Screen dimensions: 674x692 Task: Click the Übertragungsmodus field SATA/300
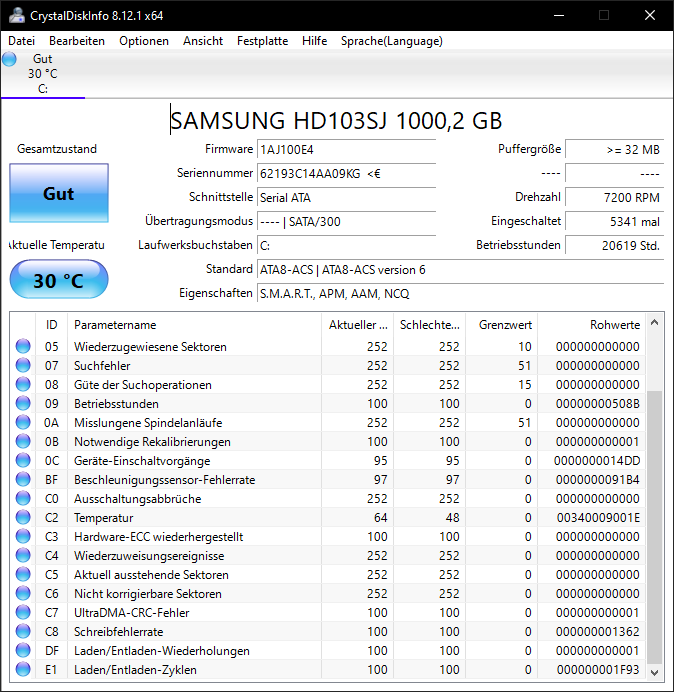pyautogui.click(x=346, y=221)
